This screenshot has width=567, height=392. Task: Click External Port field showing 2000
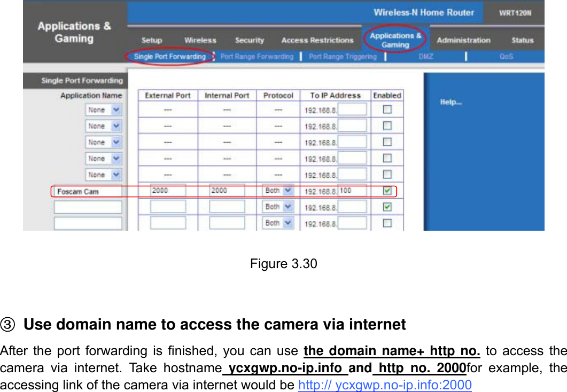pos(168,191)
